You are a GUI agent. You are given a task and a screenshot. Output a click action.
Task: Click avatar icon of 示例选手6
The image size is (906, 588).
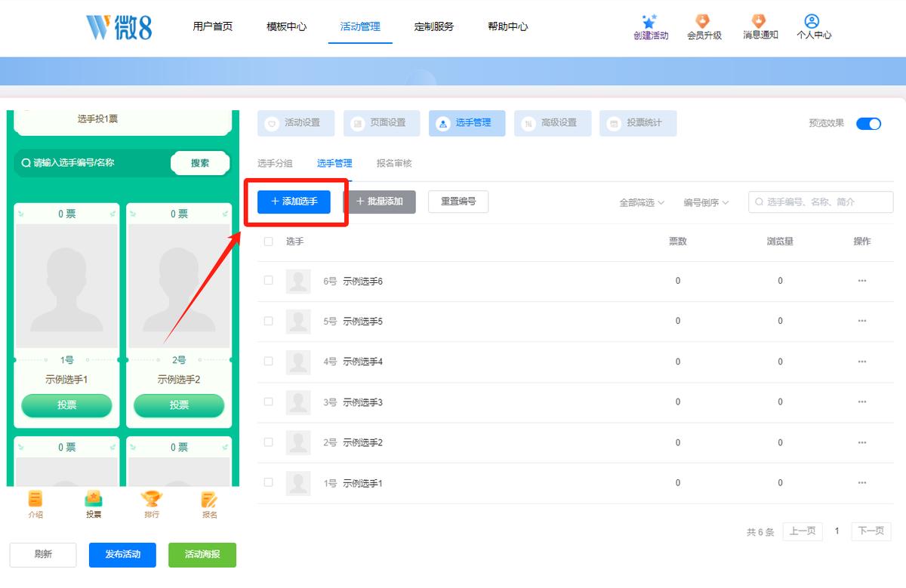pos(298,281)
